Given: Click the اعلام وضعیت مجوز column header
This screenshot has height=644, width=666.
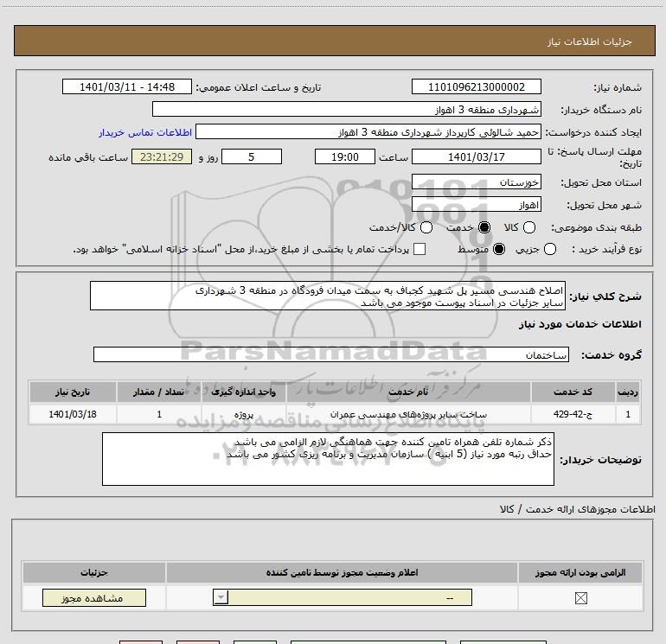Looking at the screenshot, I should [342, 572].
